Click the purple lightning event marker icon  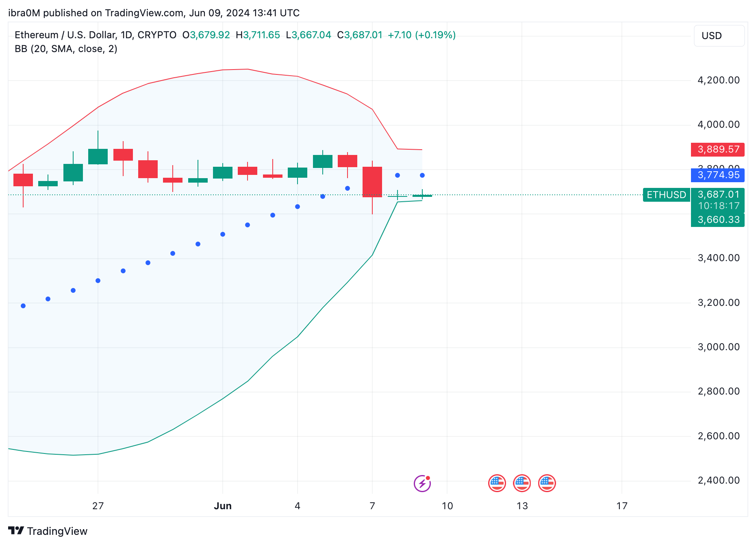[x=421, y=483]
